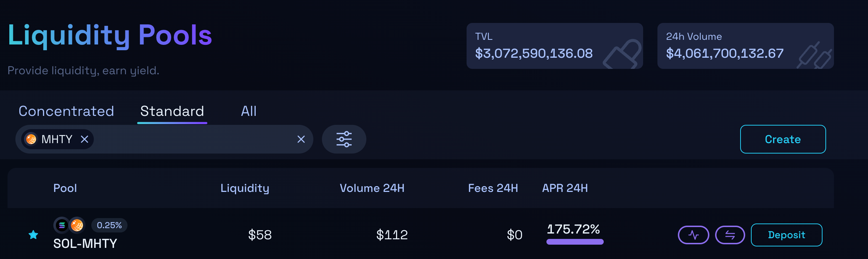868x259 pixels.
Task: Click the swap icon for SOL-MHTY
Action: [x=730, y=235]
